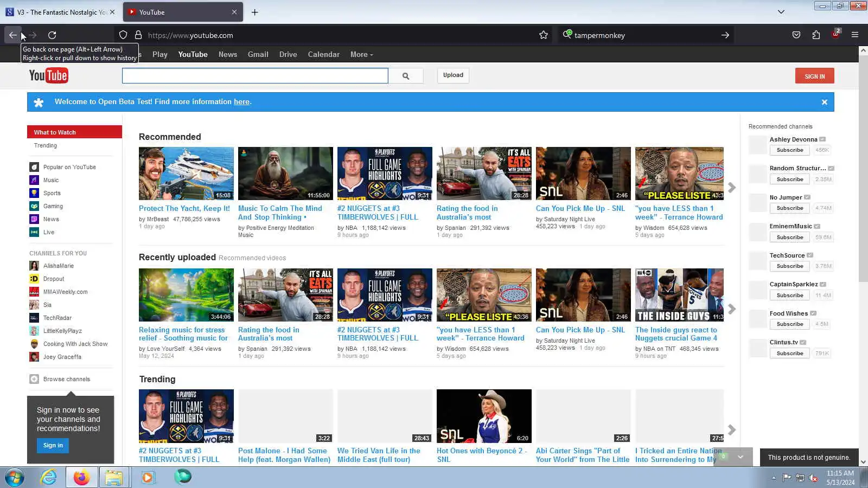
Task: Open 'Relaxing music for stress relief' thumbnail
Action: pos(186,295)
